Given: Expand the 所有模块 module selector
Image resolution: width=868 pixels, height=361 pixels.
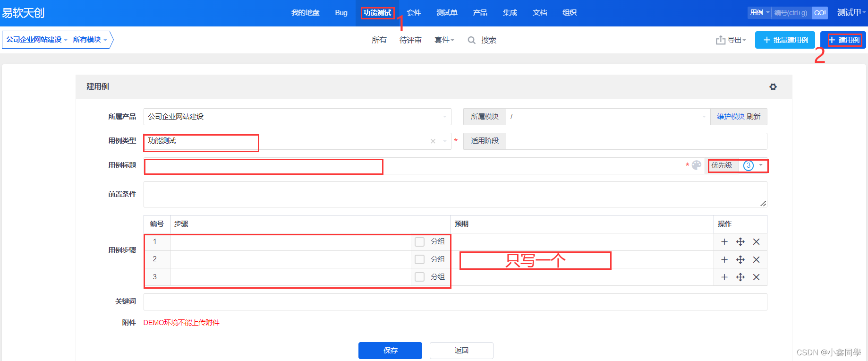Looking at the screenshot, I should (90, 40).
